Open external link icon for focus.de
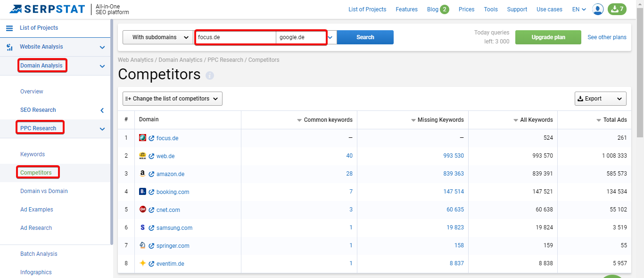Image resolution: width=644 pixels, height=278 pixels. point(151,138)
